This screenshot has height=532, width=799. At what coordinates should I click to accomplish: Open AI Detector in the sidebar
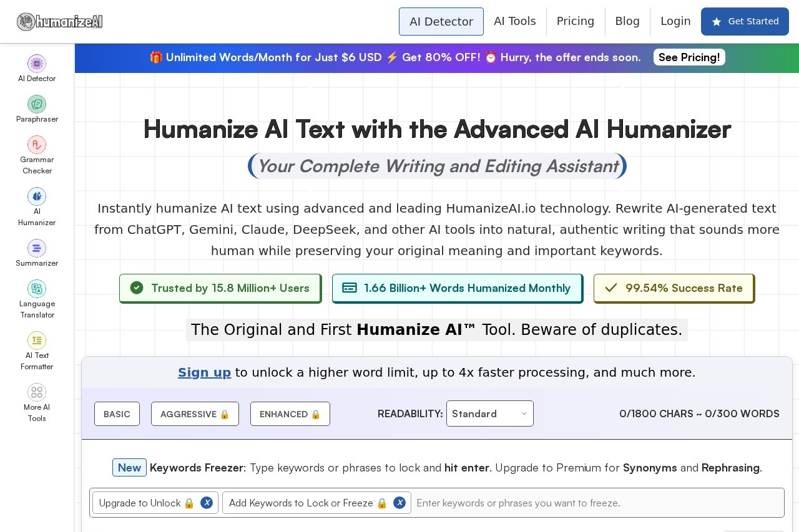coord(37,69)
